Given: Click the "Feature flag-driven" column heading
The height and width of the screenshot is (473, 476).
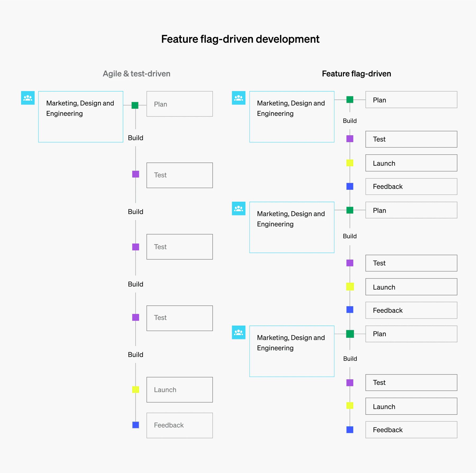Looking at the screenshot, I should [x=356, y=74].
